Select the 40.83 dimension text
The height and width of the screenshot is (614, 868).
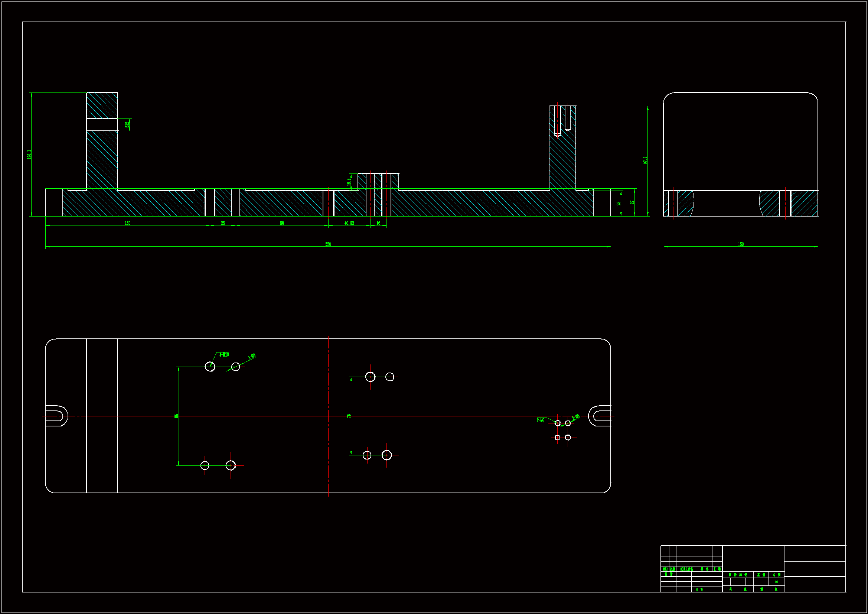(x=349, y=223)
